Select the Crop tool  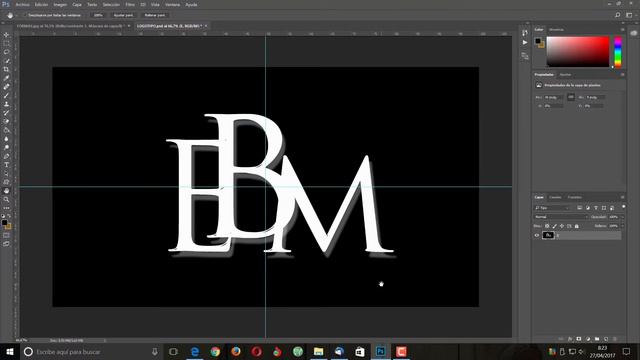coord(6,69)
